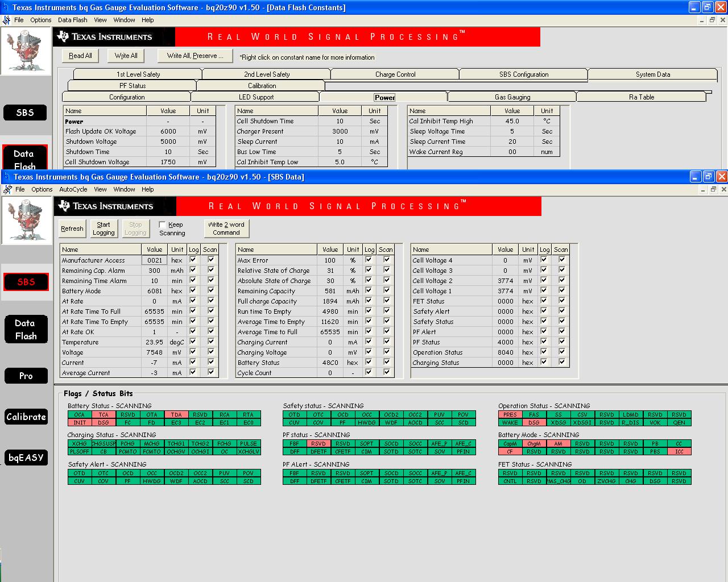Image resolution: width=728 pixels, height=582 pixels.
Task: Click the Read All button
Action: pos(80,56)
